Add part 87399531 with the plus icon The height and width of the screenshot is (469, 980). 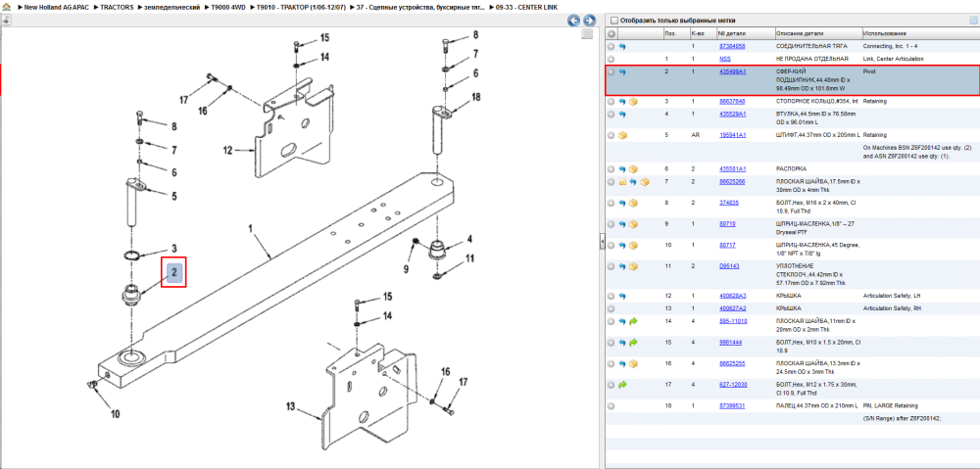point(612,406)
